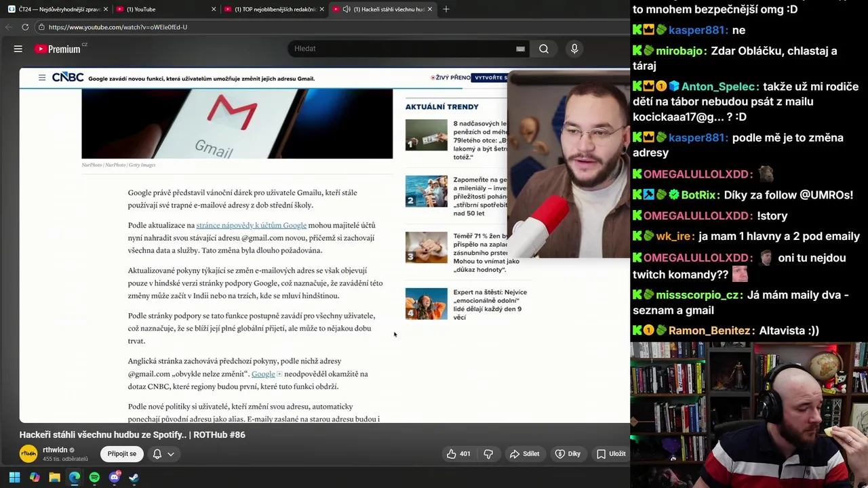Click the Připojit se join button
The image size is (868, 488).
pos(122,454)
